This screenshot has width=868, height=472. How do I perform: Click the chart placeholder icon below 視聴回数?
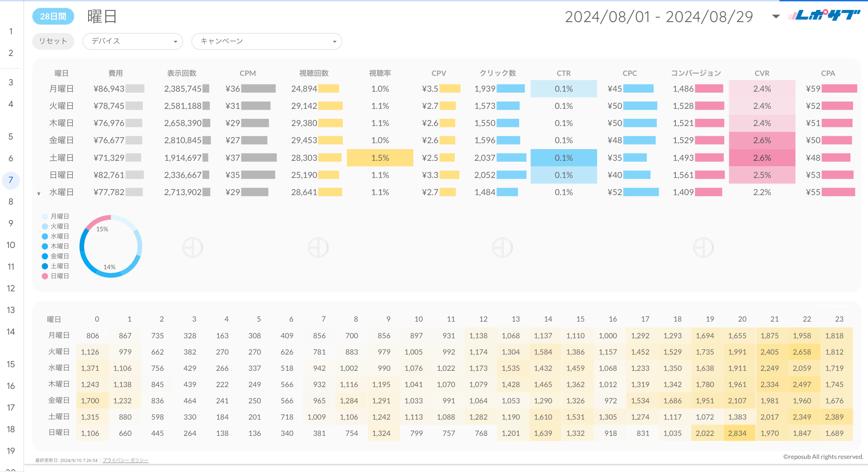coord(318,248)
